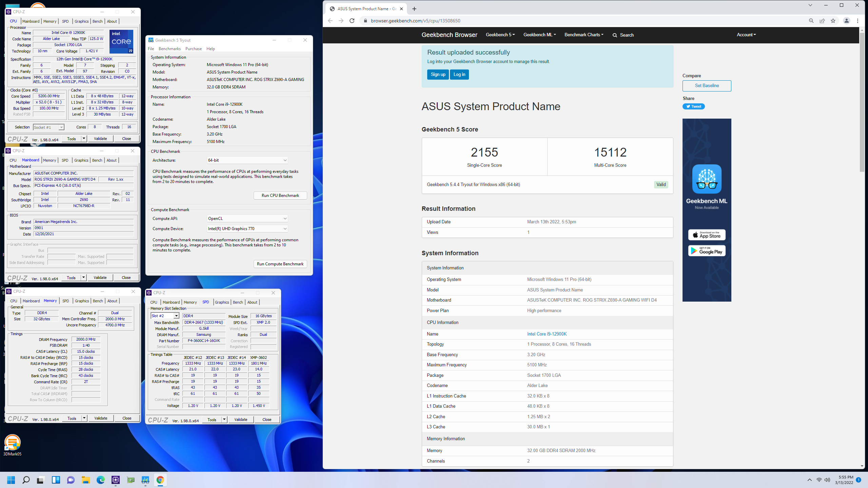Open Architecture 64-bit dropdown in Geekbench

[248, 160]
